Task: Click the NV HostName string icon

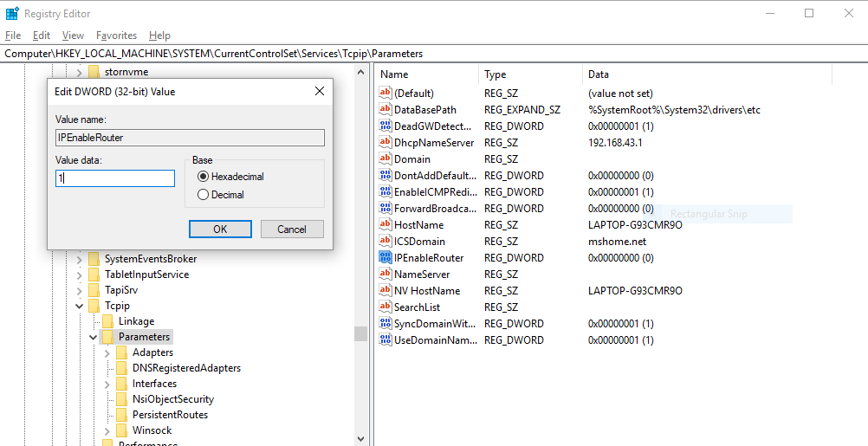Action: tap(385, 290)
